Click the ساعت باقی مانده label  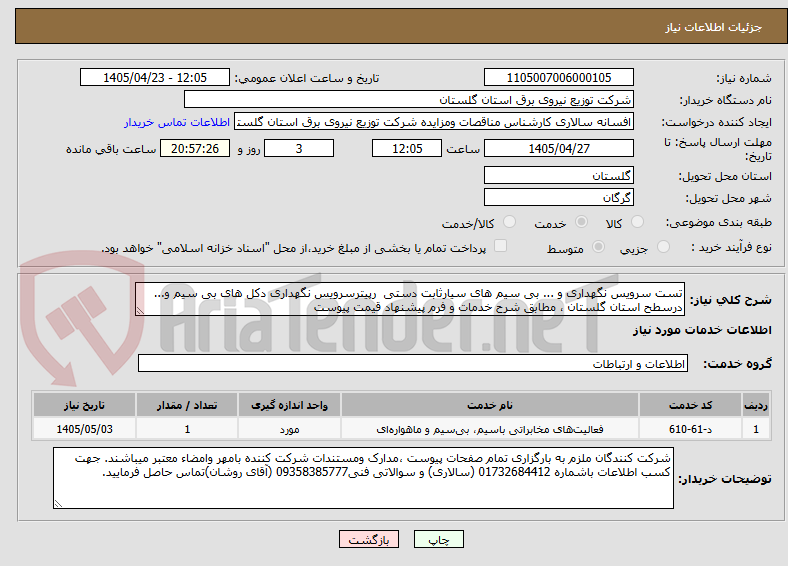point(111,149)
